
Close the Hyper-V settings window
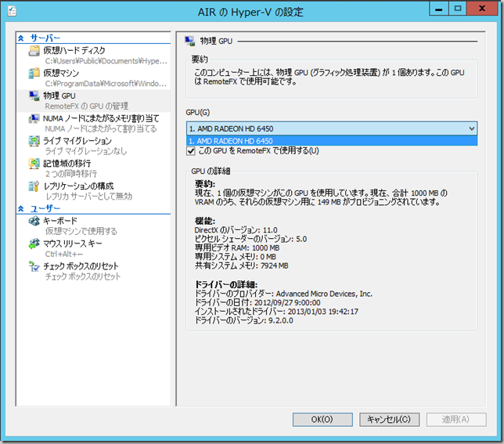click(x=482, y=9)
